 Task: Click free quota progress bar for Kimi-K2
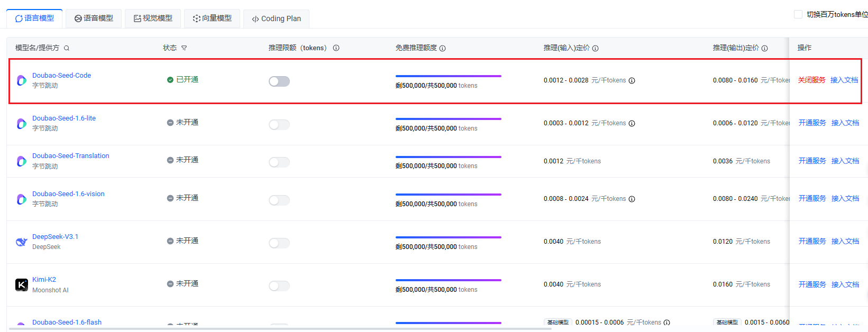[x=448, y=280]
